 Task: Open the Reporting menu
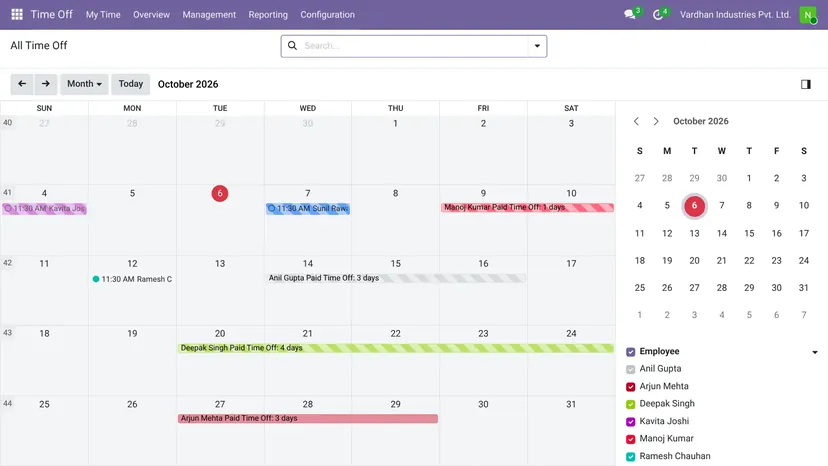tap(268, 15)
